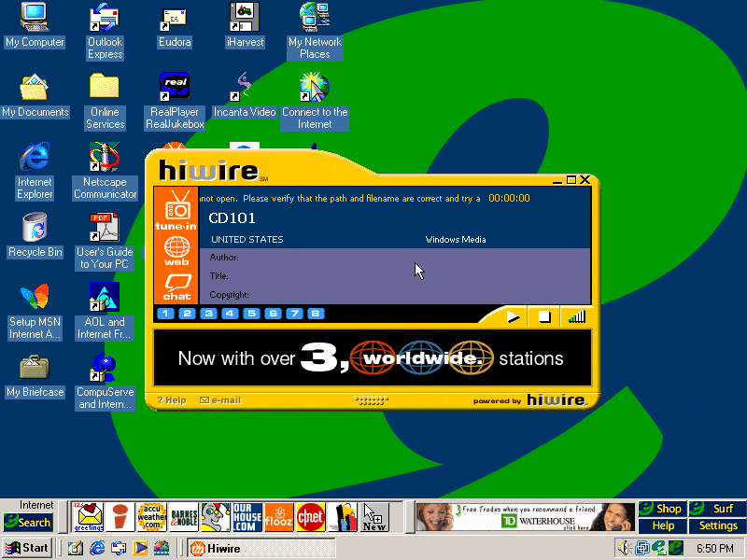This screenshot has height=560, width=747.
Task: Choose station preset 6
Action: [x=273, y=314]
